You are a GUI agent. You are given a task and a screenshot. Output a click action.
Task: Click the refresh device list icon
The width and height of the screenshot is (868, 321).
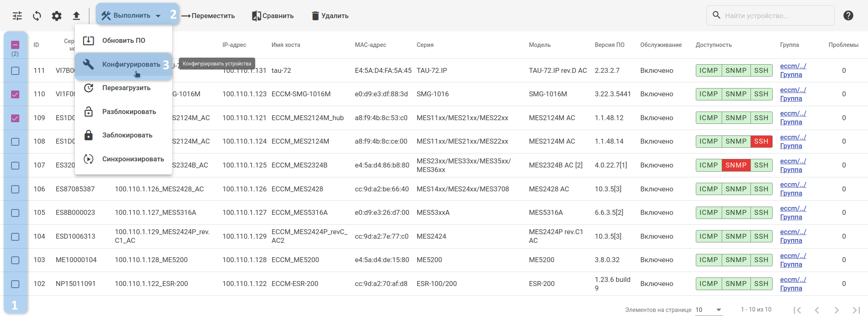(x=37, y=16)
